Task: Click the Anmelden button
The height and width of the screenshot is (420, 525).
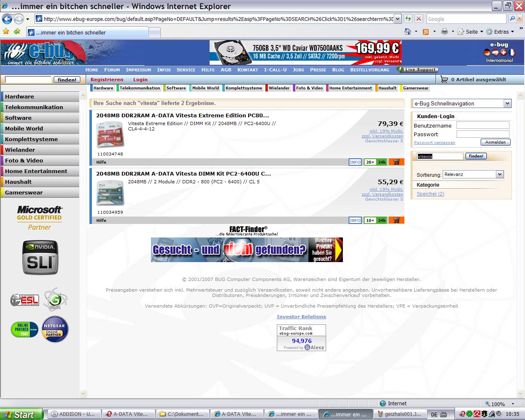Action: coord(495,142)
